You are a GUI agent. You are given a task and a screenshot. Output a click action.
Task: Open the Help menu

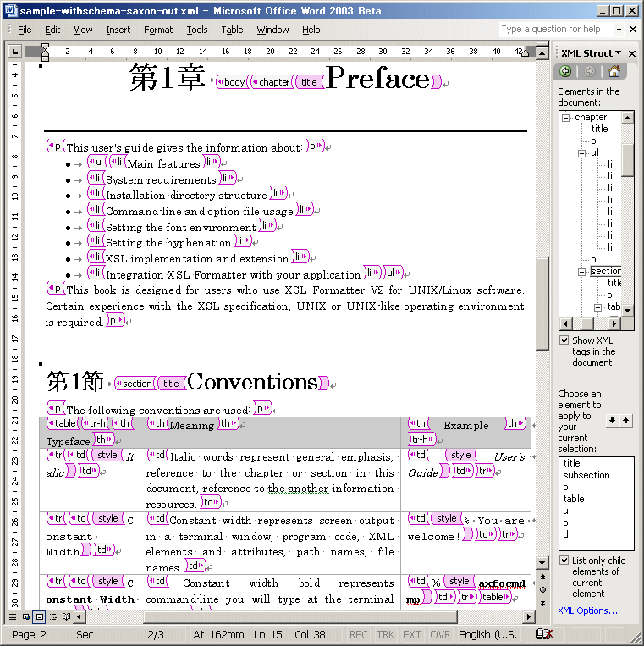[311, 30]
